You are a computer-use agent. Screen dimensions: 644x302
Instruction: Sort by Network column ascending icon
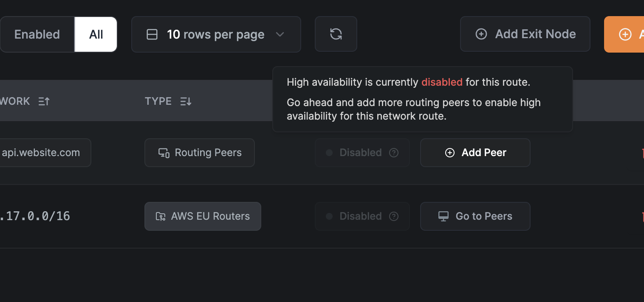(44, 101)
